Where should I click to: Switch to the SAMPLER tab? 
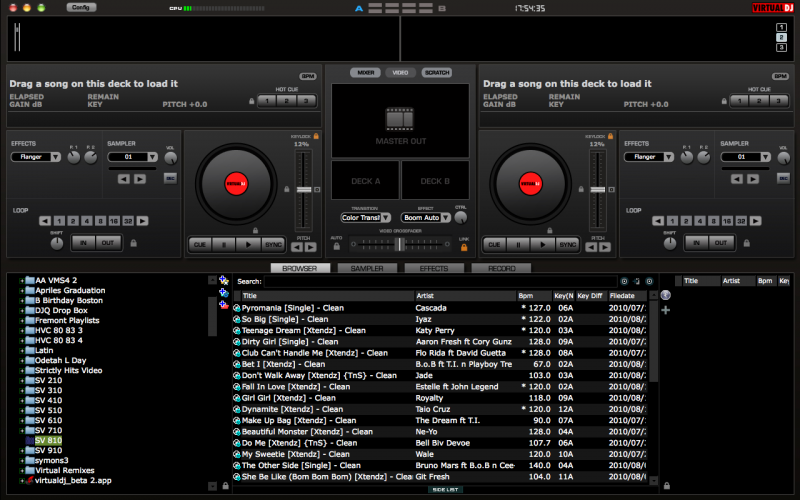click(367, 268)
